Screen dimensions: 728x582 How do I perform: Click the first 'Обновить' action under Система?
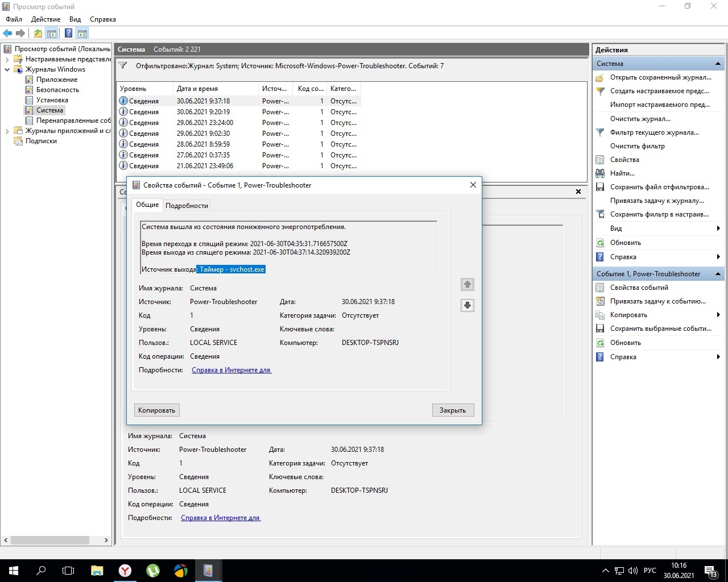pyautogui.click(x=625, y=243)
